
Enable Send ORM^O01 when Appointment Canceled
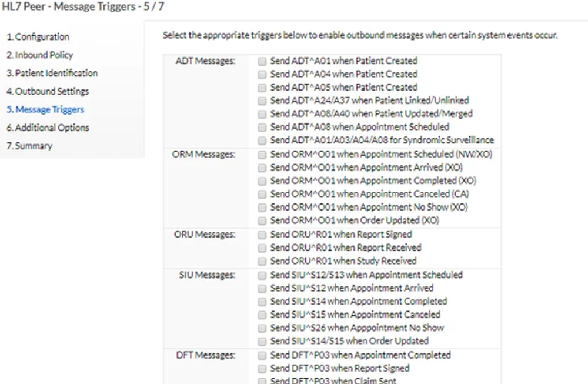pos(261,194)
